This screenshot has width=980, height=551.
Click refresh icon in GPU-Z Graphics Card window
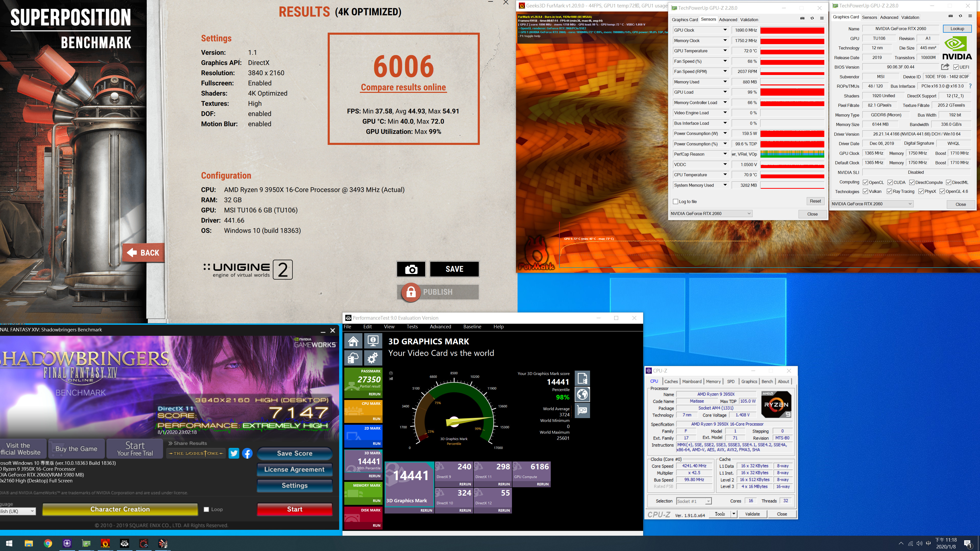pyautogui.click(x=961, y=16)
